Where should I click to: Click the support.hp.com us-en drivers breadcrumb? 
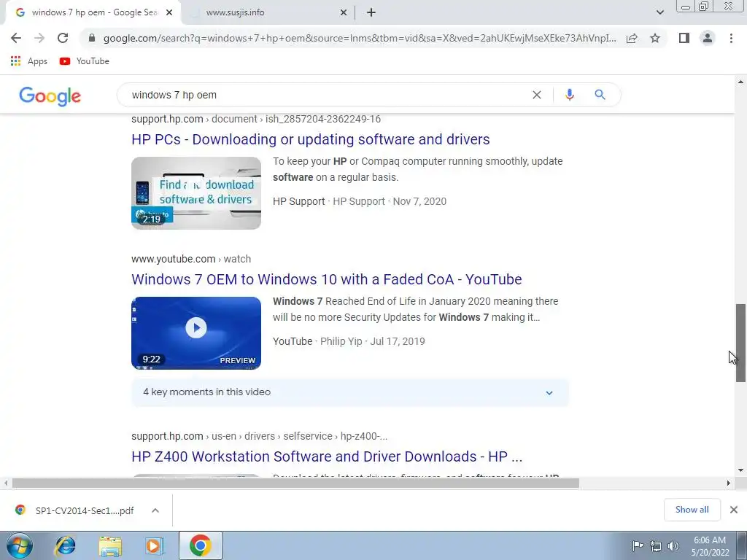(x=259, y=436)
